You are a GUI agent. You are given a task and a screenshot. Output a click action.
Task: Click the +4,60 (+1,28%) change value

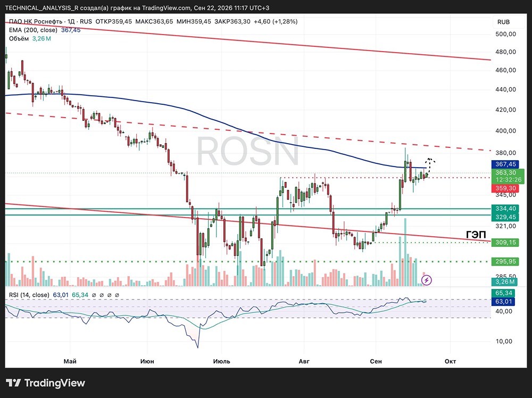[276, 21]
